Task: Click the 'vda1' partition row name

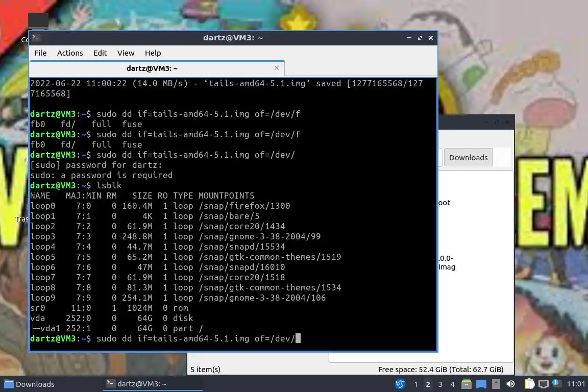Action: point(50,328)
